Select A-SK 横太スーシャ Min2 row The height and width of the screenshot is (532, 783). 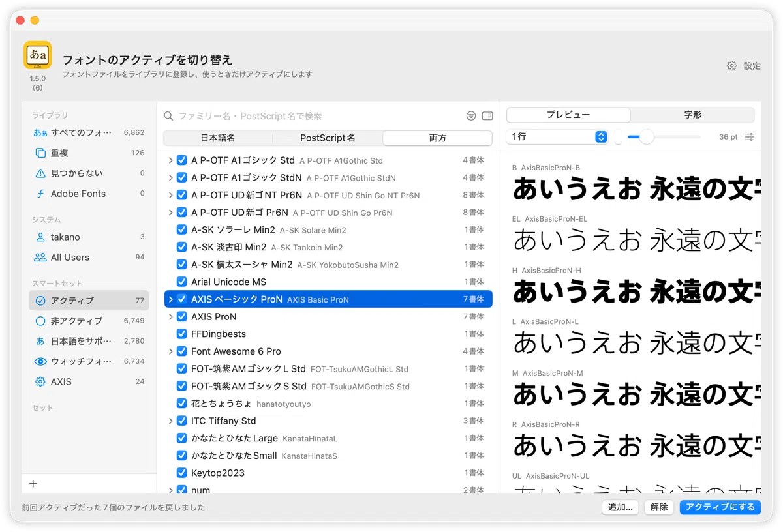click(x=328, y=265)
